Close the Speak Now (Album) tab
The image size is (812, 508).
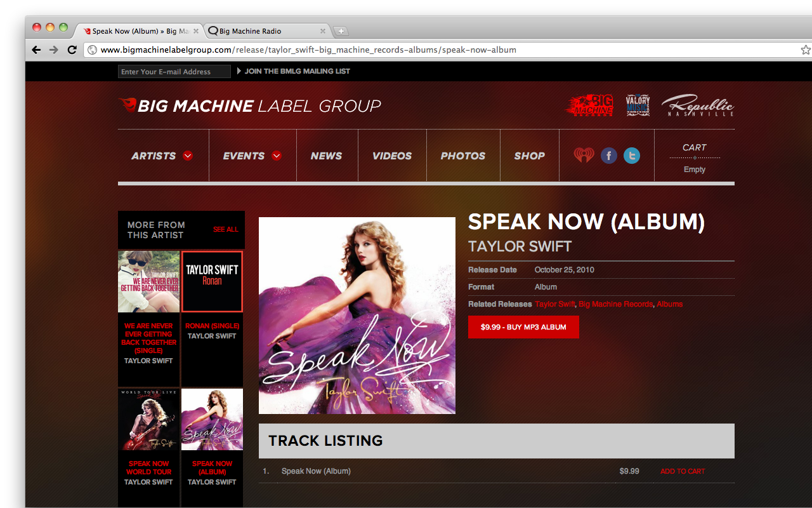click(196, 31)
